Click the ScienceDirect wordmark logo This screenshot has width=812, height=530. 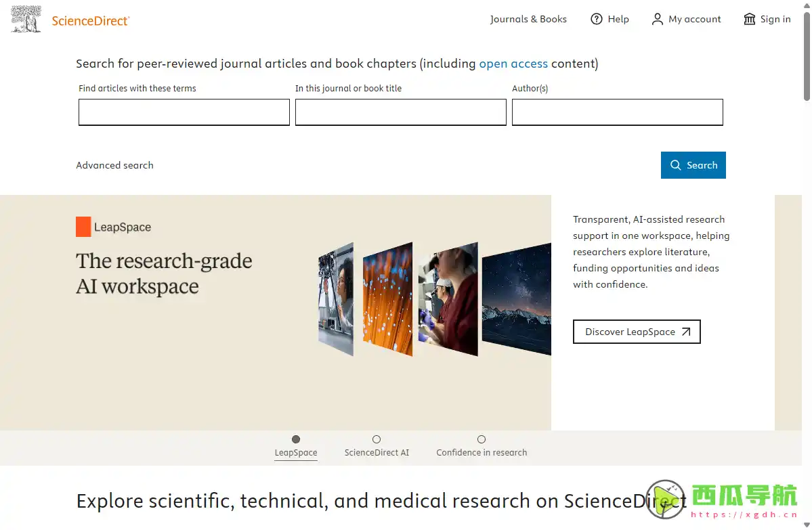coord(90,21)
